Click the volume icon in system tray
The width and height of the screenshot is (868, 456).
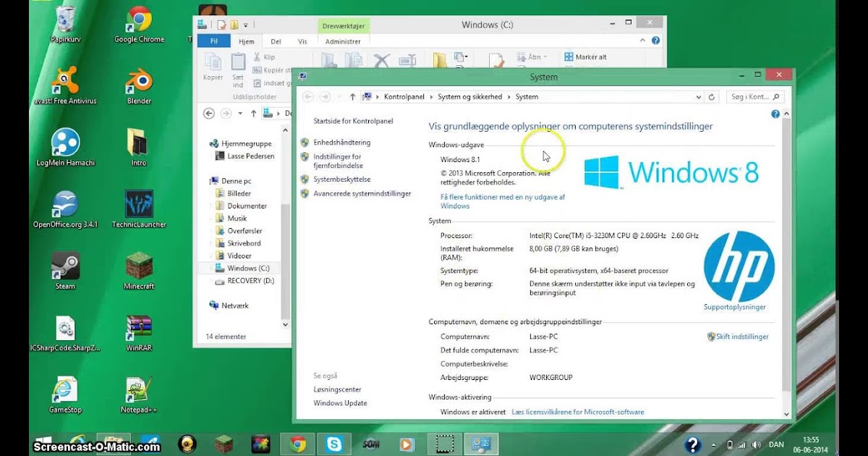pos(756,444)
